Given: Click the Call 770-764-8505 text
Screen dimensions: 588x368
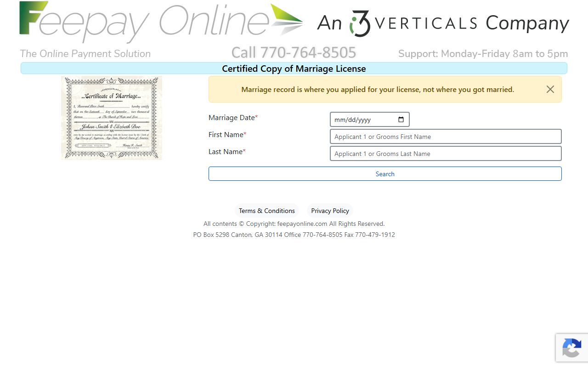Looking at the screenshot, I should pyautogui.click(x=294, y=52).
